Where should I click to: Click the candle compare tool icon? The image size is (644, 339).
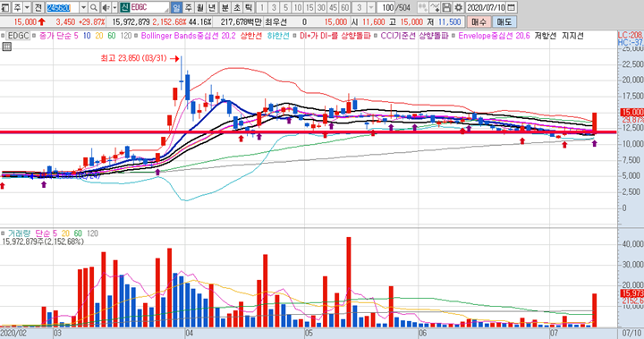(422, 7)
